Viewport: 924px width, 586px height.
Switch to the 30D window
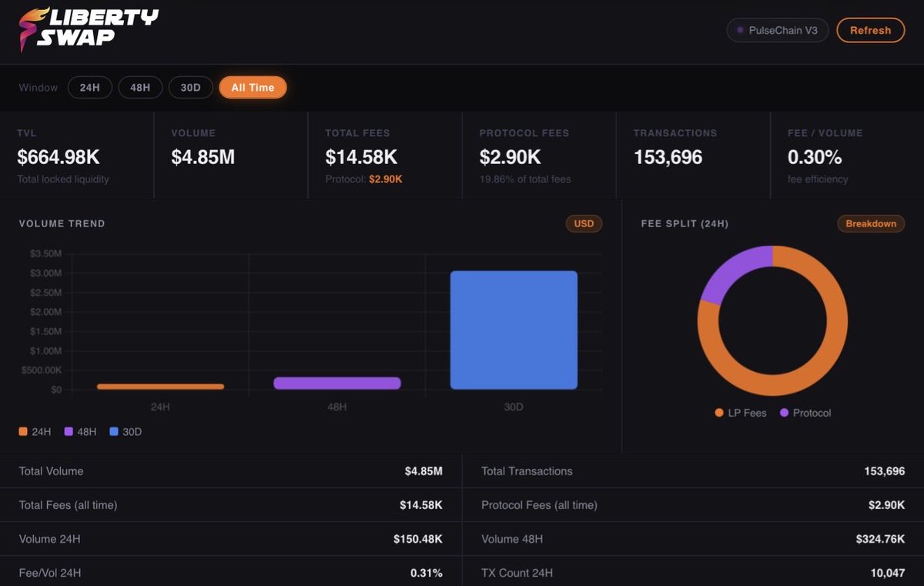pos(190,88)
